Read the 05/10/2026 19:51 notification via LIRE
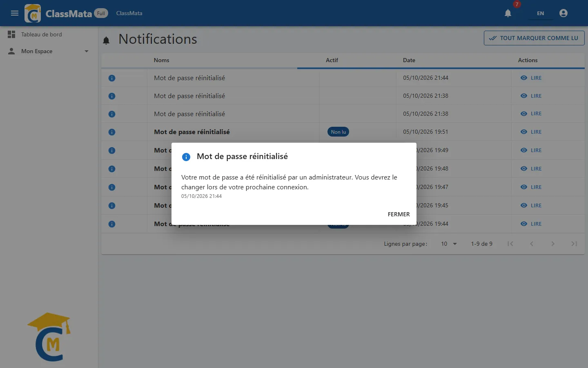Viewport: 588px width, 368px height. [x=531, y=132]
